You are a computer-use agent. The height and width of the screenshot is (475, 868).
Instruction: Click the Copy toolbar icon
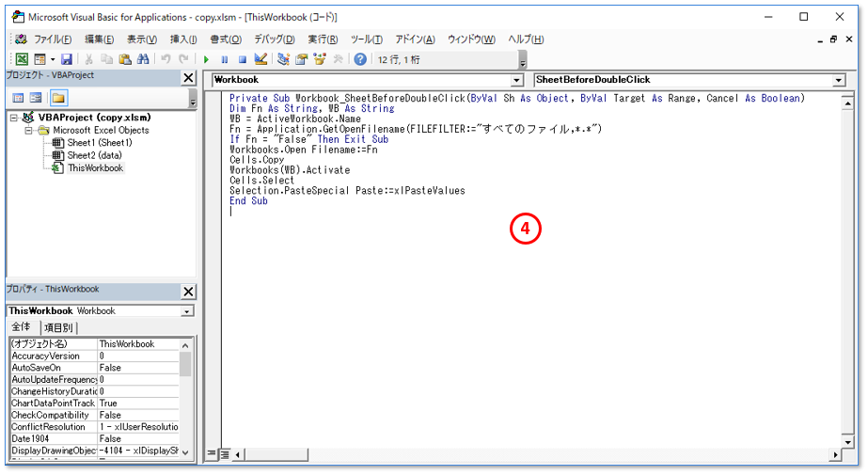point(107,59)
